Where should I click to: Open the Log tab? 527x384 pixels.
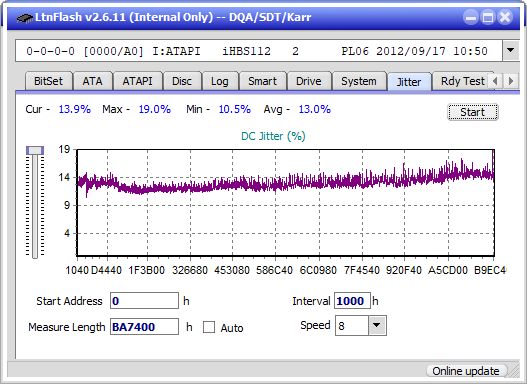[x=220, y=81]
